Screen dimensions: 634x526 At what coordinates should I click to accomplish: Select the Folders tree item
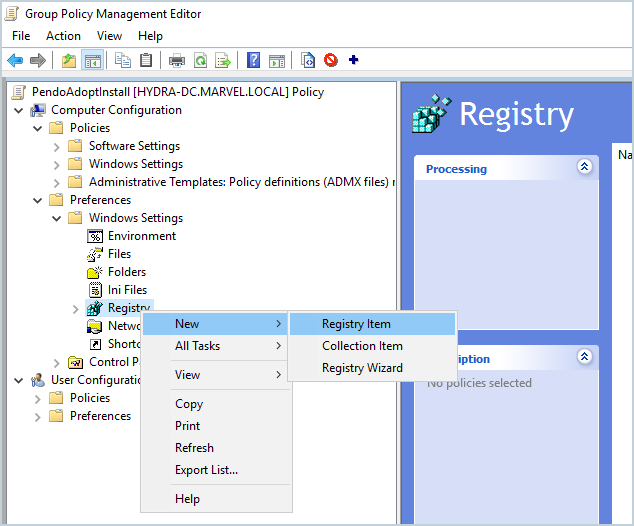[x=127, y=272]
